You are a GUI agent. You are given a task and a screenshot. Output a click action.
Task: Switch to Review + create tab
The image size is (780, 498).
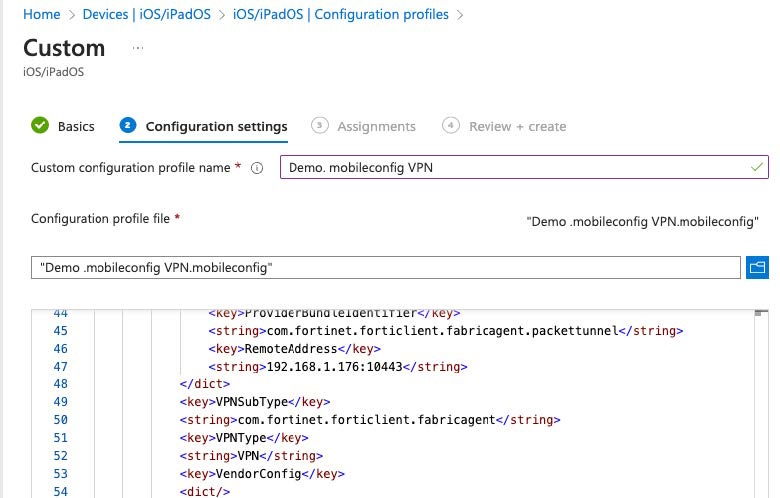pos(517,126)
